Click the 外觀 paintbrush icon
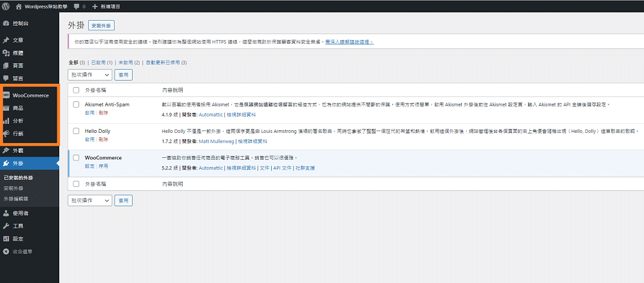Screen dimensions: 644x283 6,151
